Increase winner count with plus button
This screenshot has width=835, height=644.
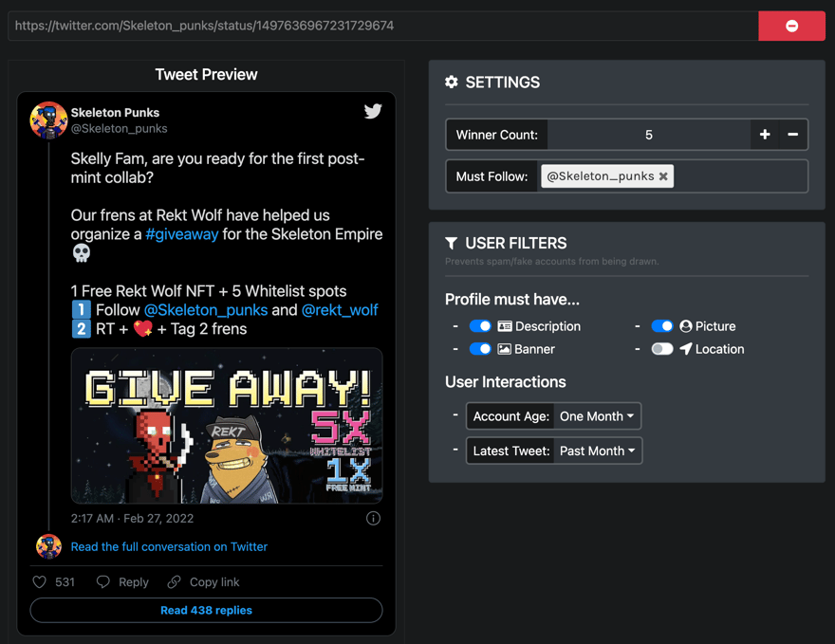[x=765, y=135]
